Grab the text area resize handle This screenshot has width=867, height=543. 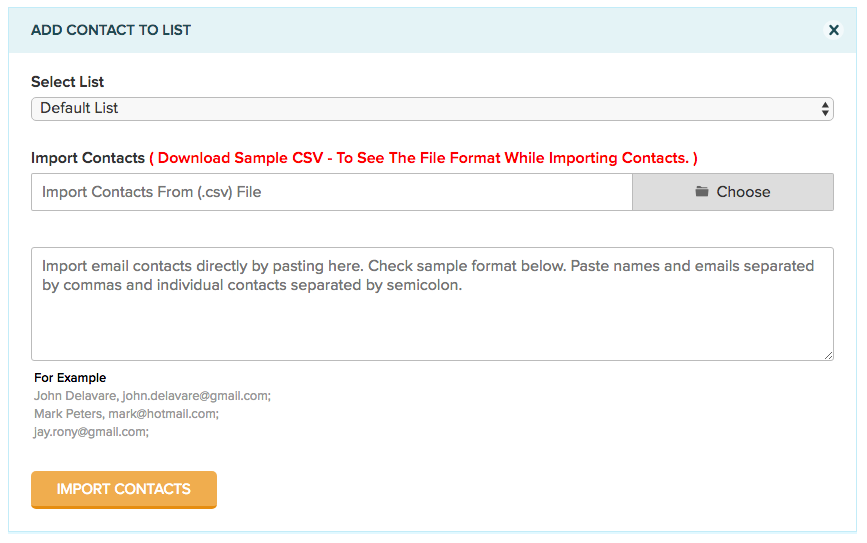tap(828, 355)
